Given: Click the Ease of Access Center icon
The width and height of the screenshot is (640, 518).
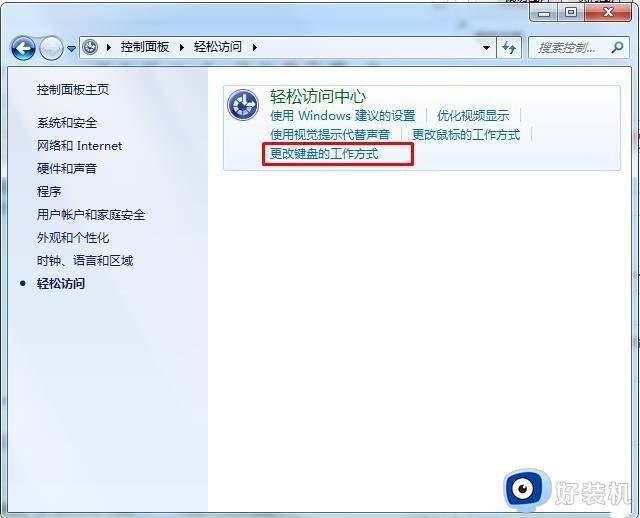Looking at the screenshot, I should [243, 105].
